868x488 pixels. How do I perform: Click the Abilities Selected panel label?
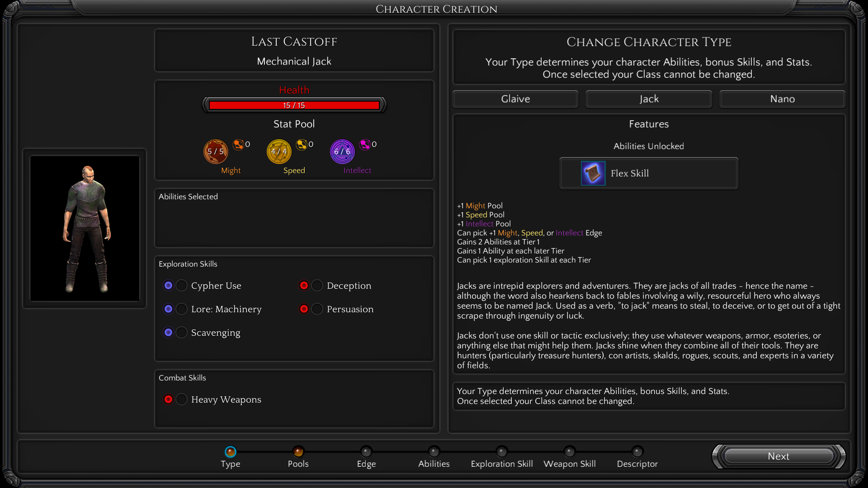click(188, 197)
